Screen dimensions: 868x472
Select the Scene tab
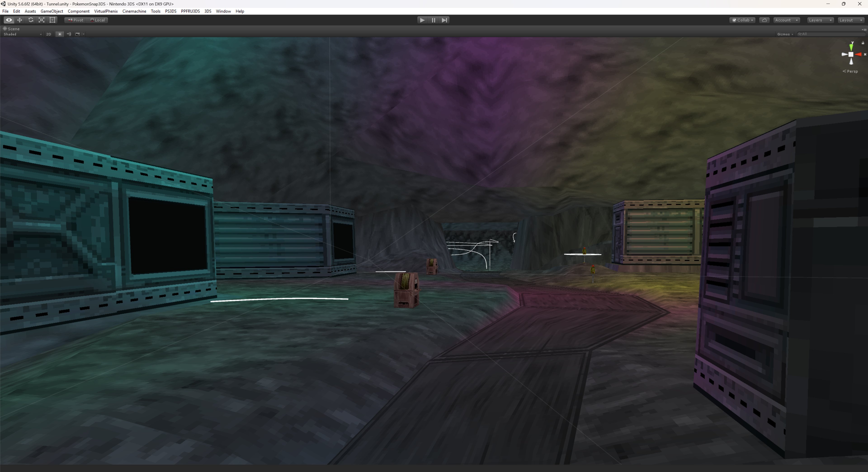[12, 29]
